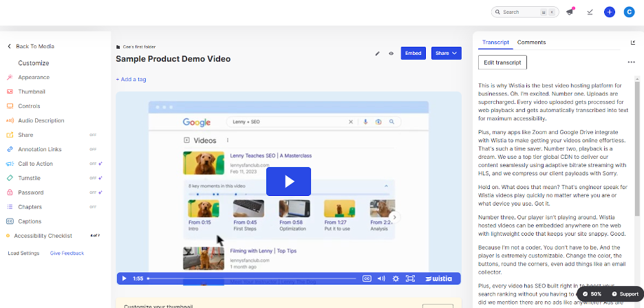The width and height of the screenshot is (644, 308).
Task: Click the blue plus create button
Action: coord(610,12)
